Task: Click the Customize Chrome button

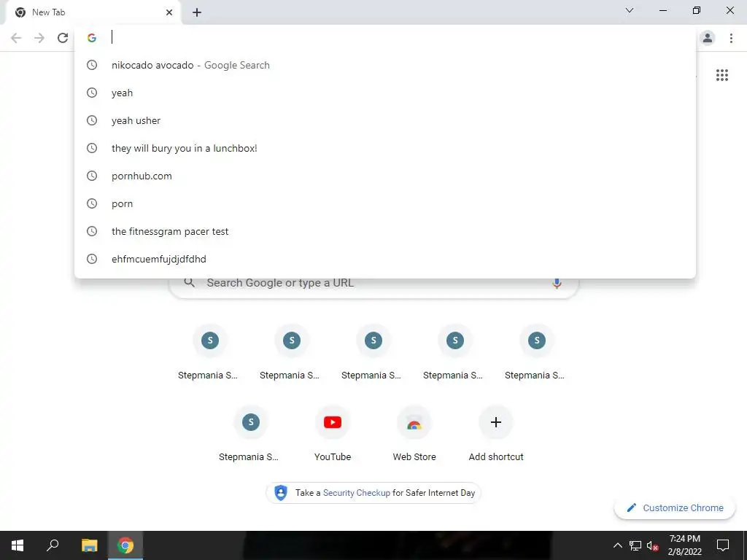Action: (x=675, y=507)
